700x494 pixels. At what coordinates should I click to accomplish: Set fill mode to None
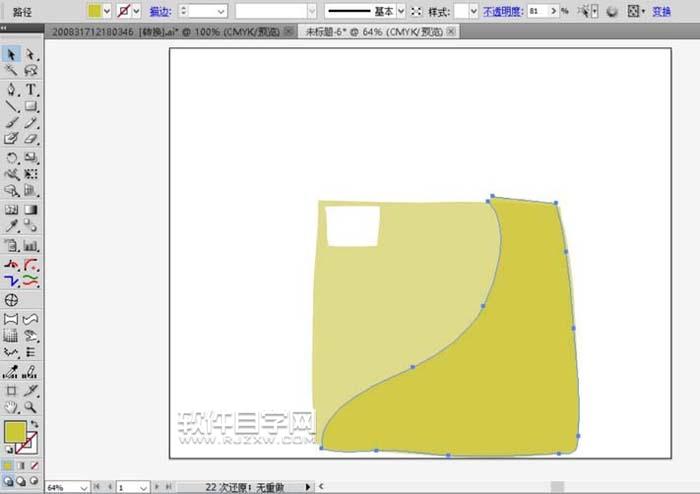pyautogui.click(x=33, y=465)
